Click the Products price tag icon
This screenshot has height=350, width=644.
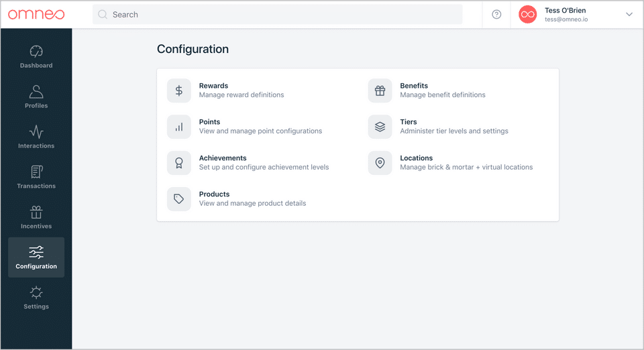(179, 199)
